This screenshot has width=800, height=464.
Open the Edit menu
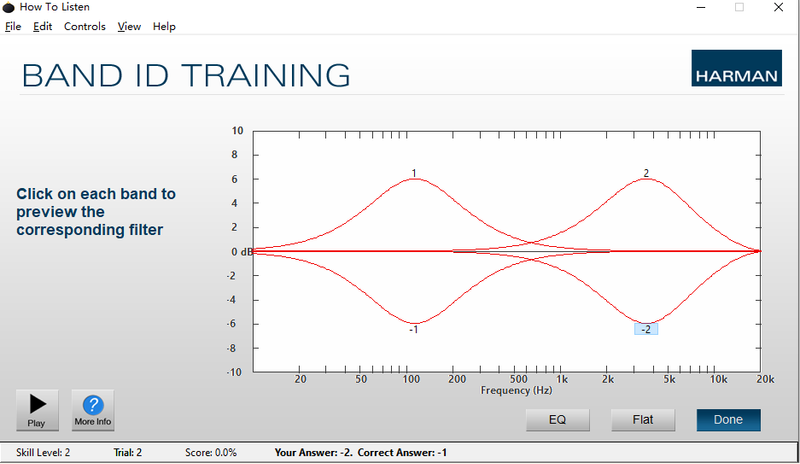(x=42, y=27)
